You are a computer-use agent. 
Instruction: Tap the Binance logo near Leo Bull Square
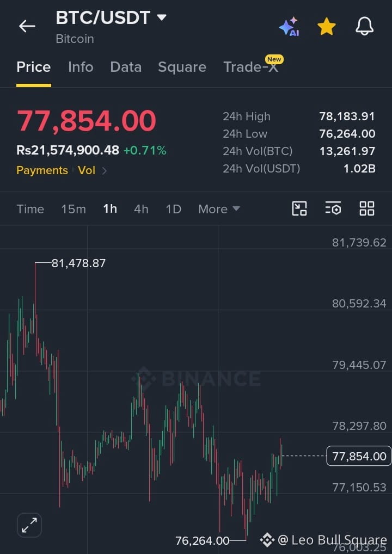click(x=267, y=540)
